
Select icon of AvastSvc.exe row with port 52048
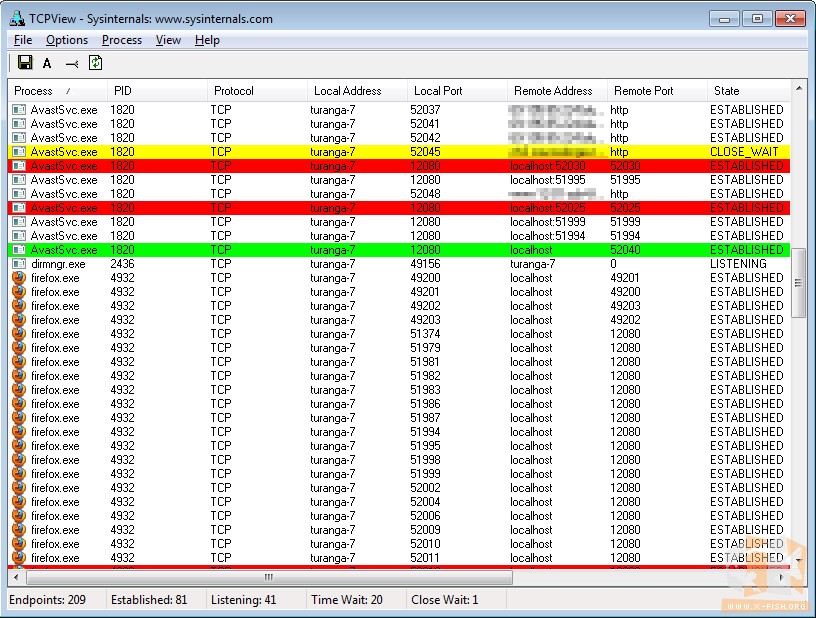coord(19,194)
